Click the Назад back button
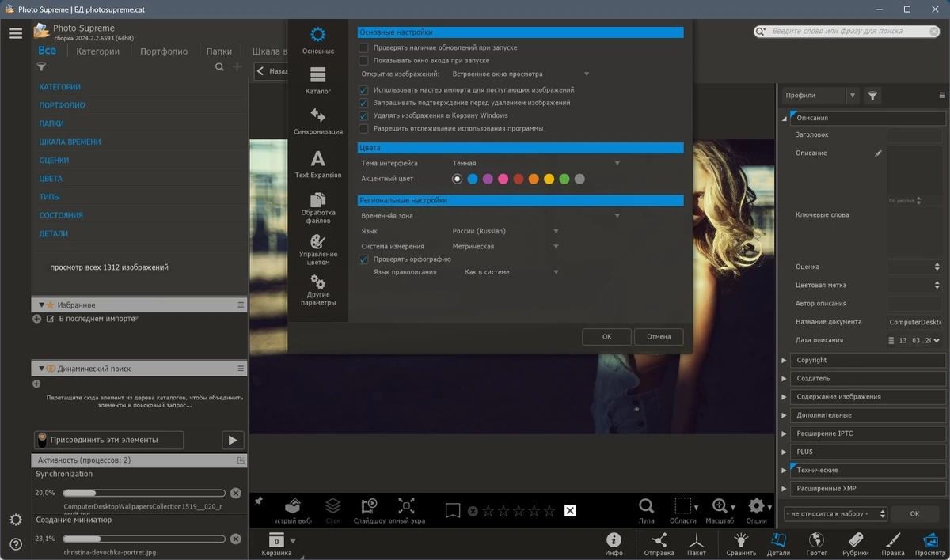The image size is (950, 560). coord(271,71)
